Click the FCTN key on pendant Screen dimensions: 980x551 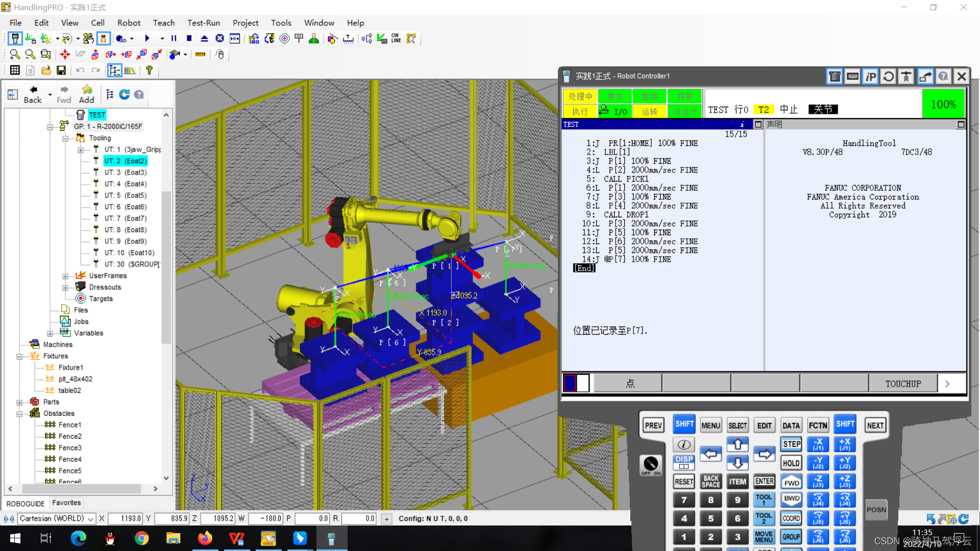click(x=818, y=425)
